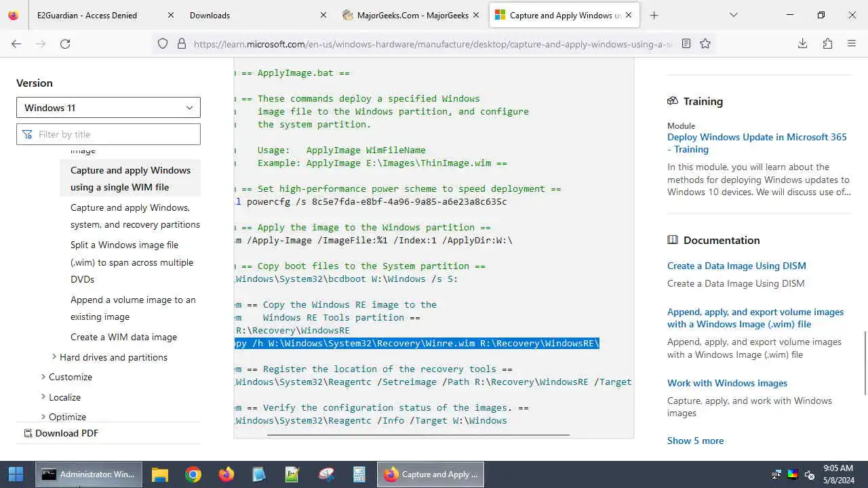Screen dimensions: 868x488
Task: Switch to MajorGeeks.Com tab
Action: pyautogui.click(x=412, y=15)
